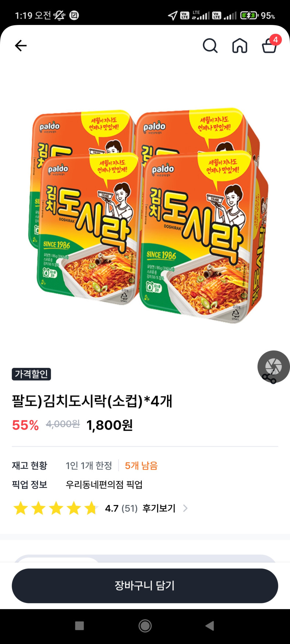This screenshot has width=290, height=644.
Task: Expand reviews with chevron arrow
Action: coord(185,508)
